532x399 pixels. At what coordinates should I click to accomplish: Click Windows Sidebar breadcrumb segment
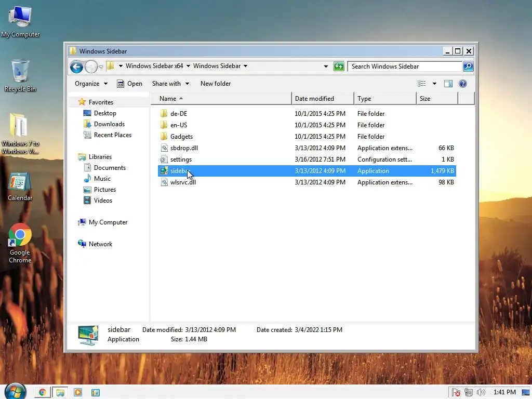coord(217,66)
